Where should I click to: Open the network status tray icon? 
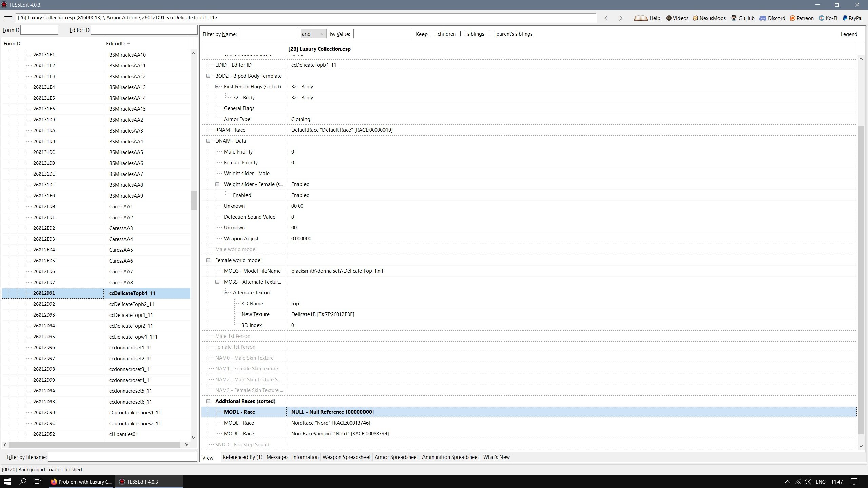coord(798,482)
